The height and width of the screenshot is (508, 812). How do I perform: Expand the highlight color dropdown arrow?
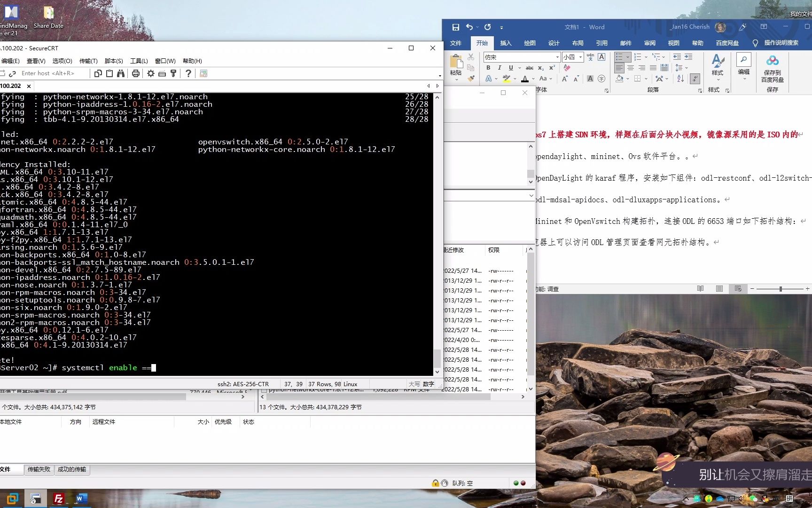click(x=515, y=79)
